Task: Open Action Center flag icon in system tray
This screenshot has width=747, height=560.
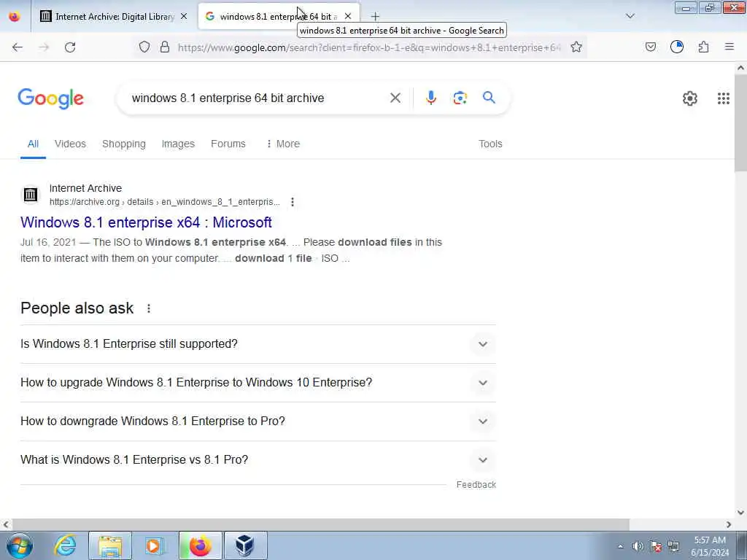Action: coord(656,546)
